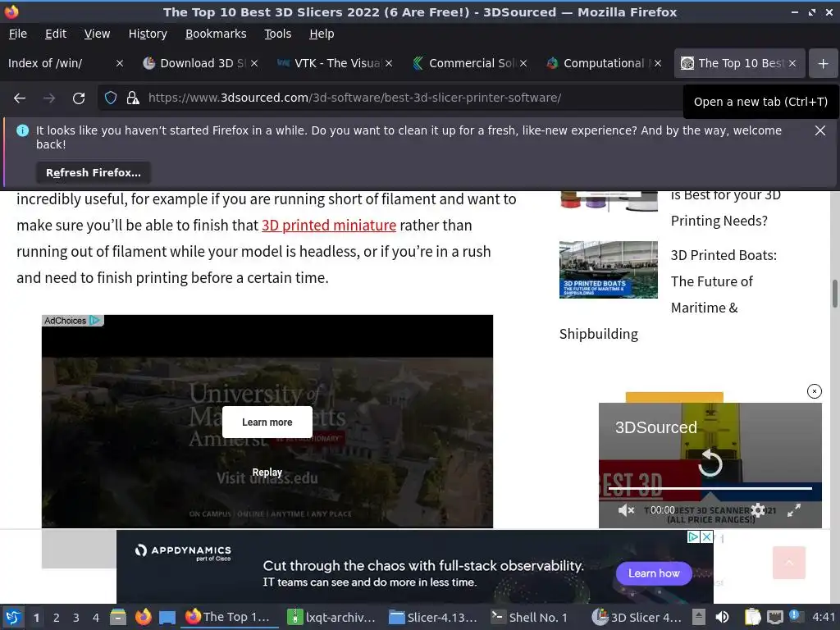
Task: Open a new tab with plus button
Action: coord(823,63)
